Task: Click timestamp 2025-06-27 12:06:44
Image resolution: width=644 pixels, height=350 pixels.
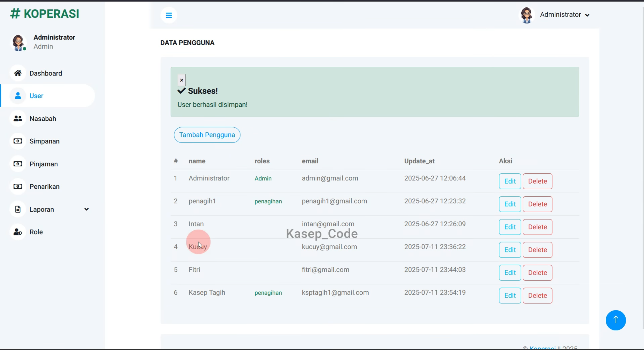Action: (435, 178)
